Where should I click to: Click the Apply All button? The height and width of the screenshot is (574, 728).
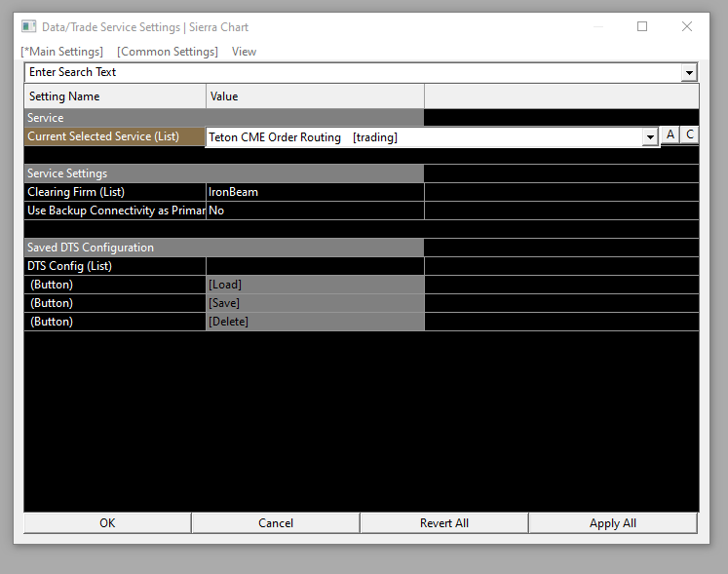(x=613, y=523)
